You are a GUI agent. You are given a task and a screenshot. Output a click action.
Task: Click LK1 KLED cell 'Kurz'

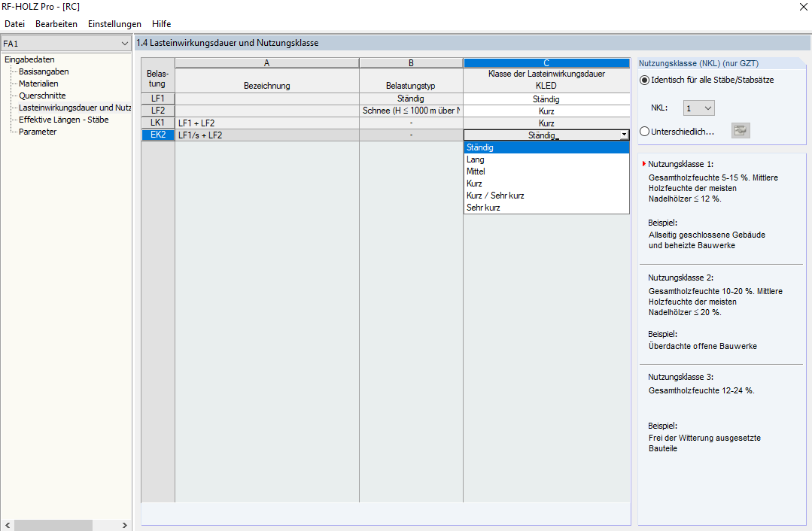pyautogui.click(x=546, y=123)
